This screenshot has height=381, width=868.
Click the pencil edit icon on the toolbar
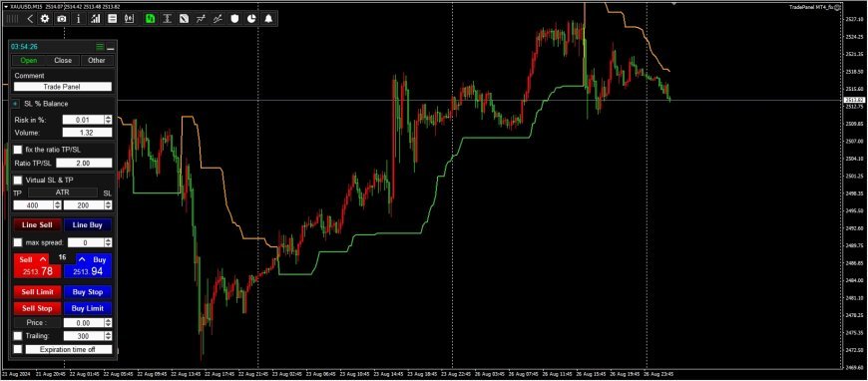(184, 19)
